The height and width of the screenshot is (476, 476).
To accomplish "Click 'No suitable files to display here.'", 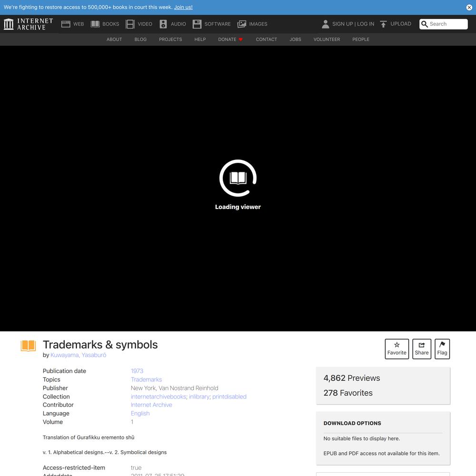I will coord(362,438).
